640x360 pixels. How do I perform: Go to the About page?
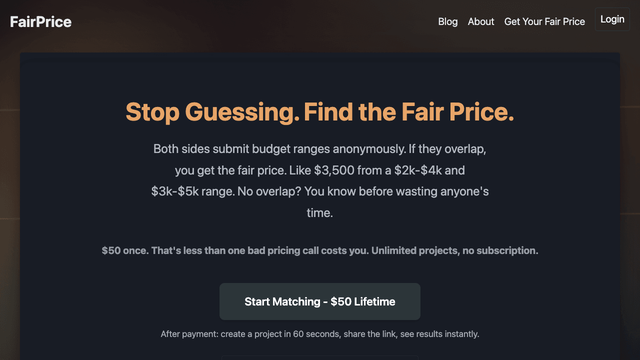click(x=481, y=22)
